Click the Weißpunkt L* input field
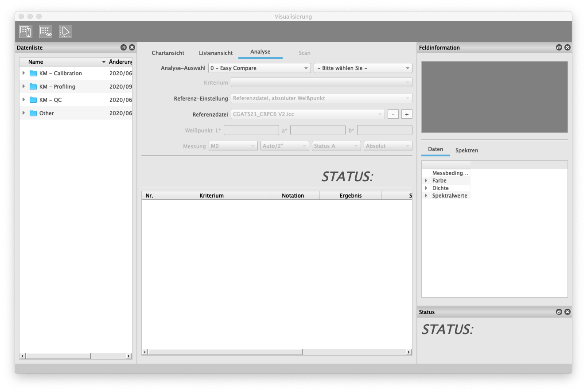 [x=251, y=130]
